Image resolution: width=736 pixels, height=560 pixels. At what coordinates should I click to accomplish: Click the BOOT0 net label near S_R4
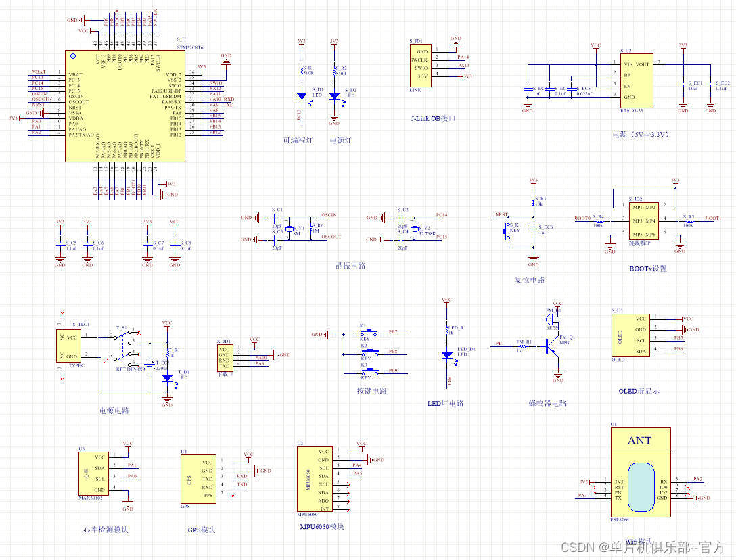(x=582, y=218)
